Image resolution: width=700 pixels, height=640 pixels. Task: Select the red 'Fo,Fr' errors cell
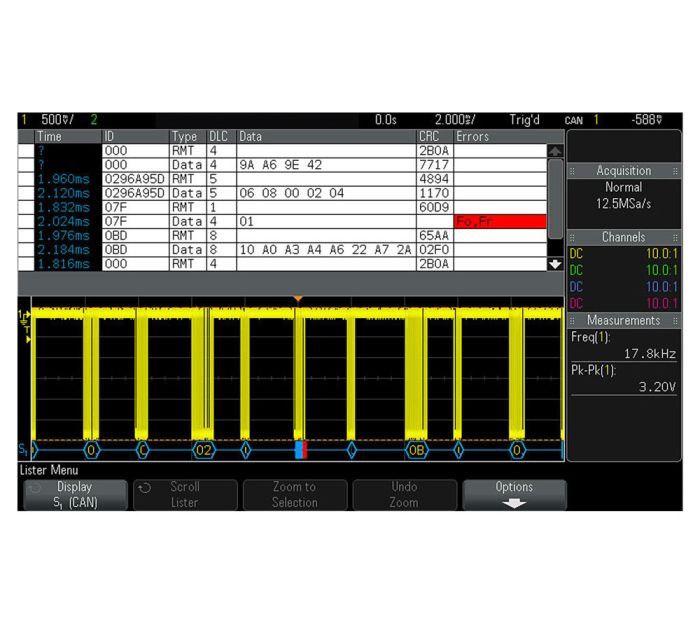tap(500, 221)
